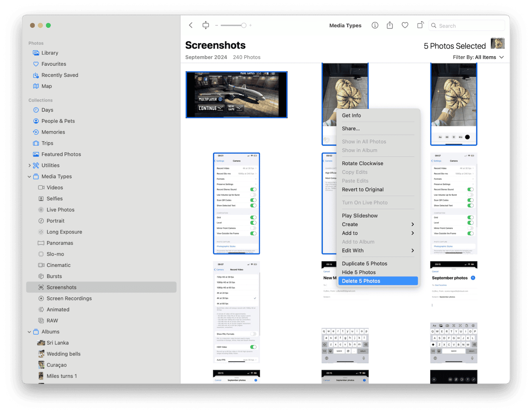The image size is (532, 413).
Task: Select the Bursts media type
Action: click(55, 276)
